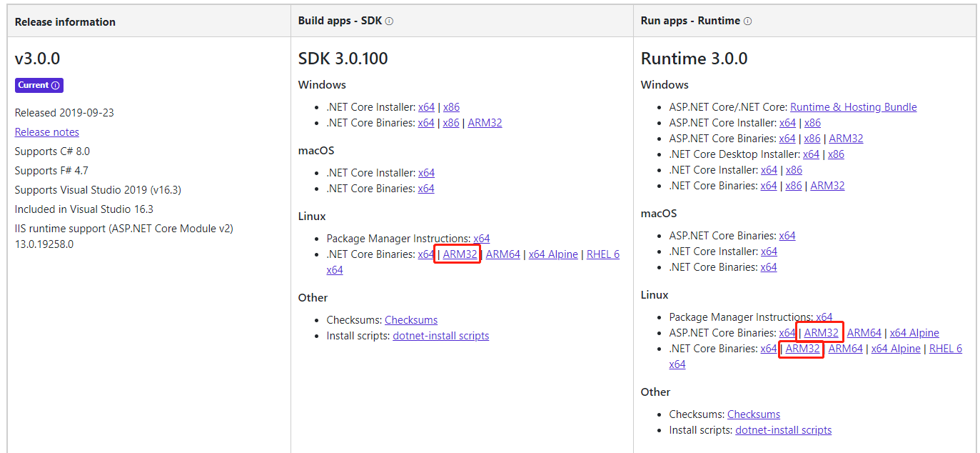Download SDK Windows .NET Core Binaries x64

(x=426, y=123)
